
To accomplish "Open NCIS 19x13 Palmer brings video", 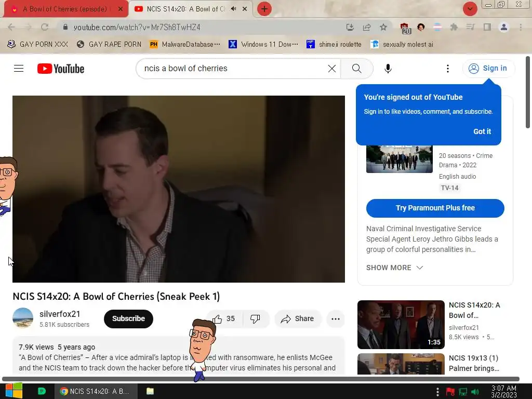I will point(474,363).
